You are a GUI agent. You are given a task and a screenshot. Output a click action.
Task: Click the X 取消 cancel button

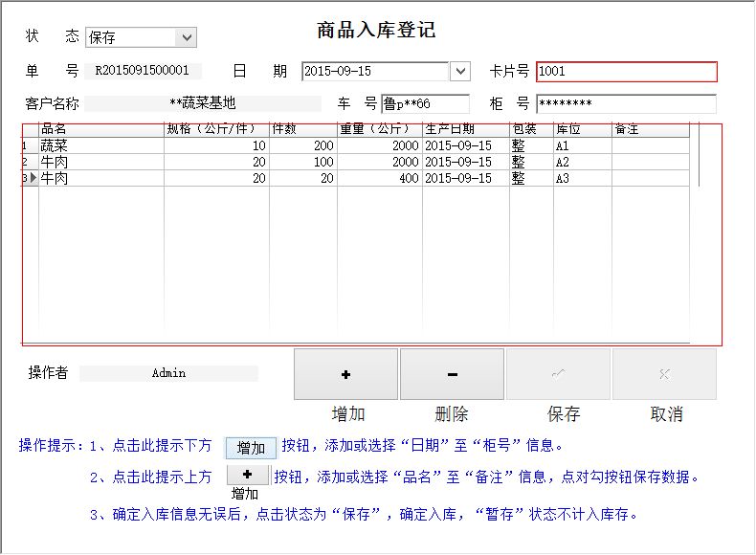(664, 374)
